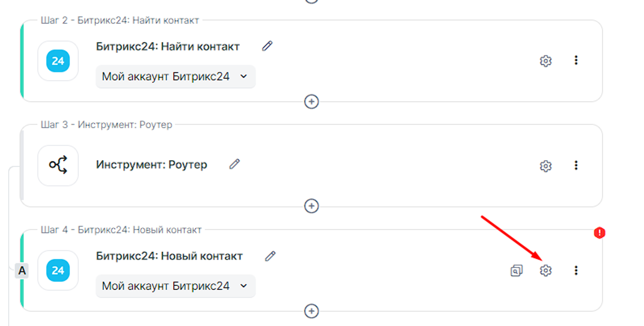Image resolution: width=644 pixels, height=326 pixels.
Task: Open three-dot menu of Роутер step
Action: pyautogui.click(x=576, y=165)
